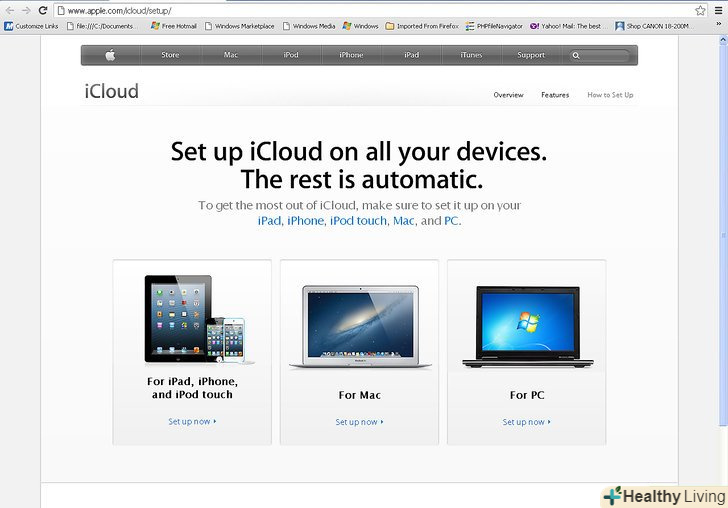Click the search field in Apple nav
Image resolution: width=728 pixels, height=508 pixels.
click(x=600, y=55)
